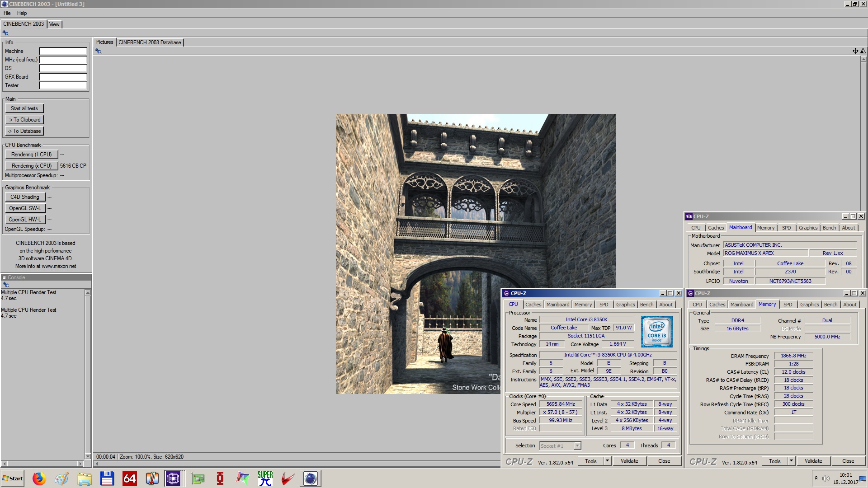Image resolution: width=868 pixels, height=488 pixels.
Task: Open Bench tab in CPU-Z CPU window
Action: 646,305
